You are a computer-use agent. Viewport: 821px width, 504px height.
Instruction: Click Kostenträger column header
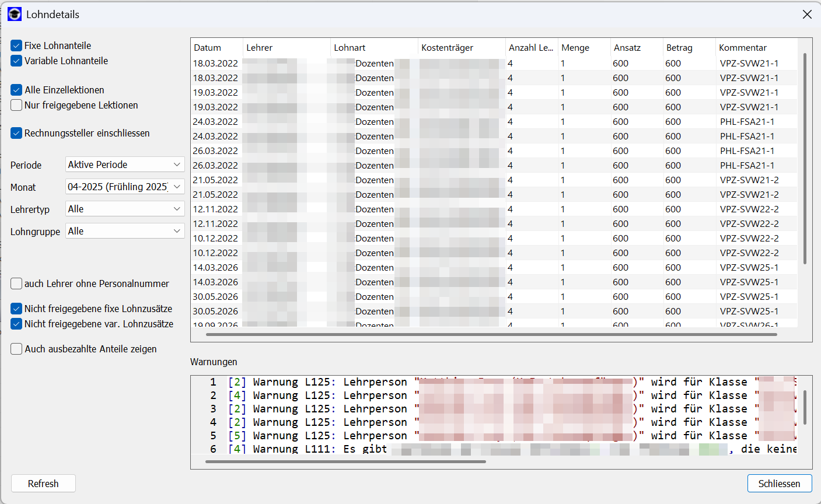[x=462, y=48]
